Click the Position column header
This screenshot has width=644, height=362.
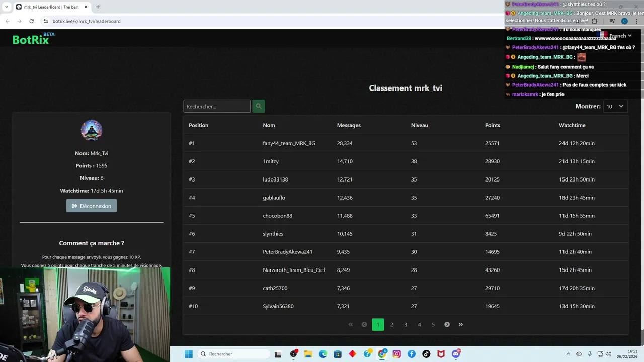[198, 125]
